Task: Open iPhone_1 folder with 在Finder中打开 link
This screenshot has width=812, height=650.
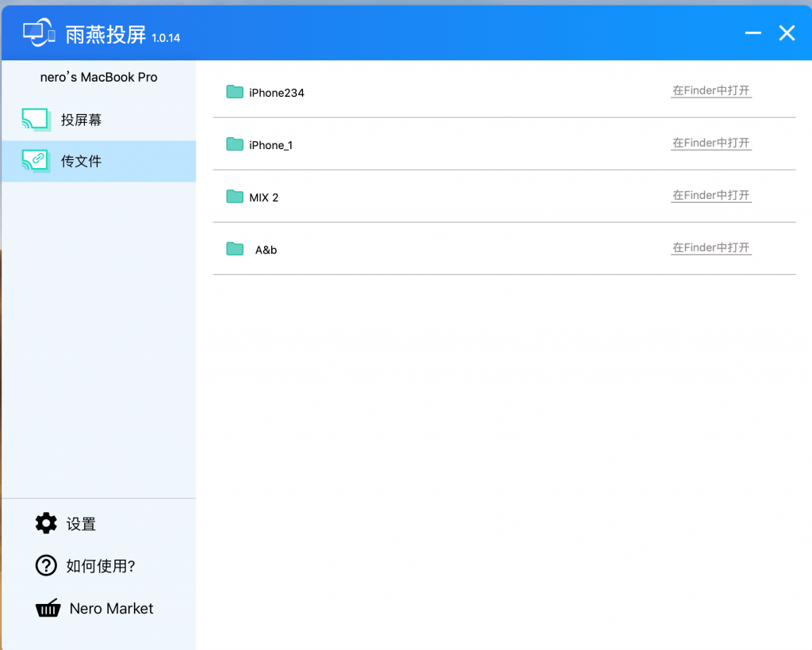Action: click(x=710, y=143)
